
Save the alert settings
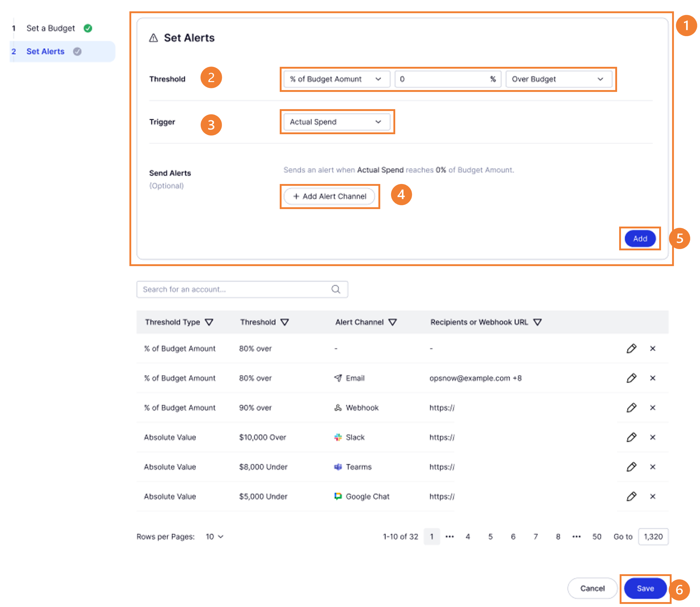pos(645,589)
